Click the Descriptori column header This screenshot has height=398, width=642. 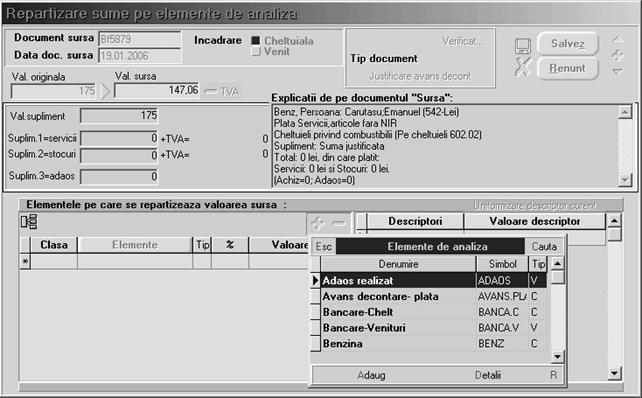tap(415, 222)
